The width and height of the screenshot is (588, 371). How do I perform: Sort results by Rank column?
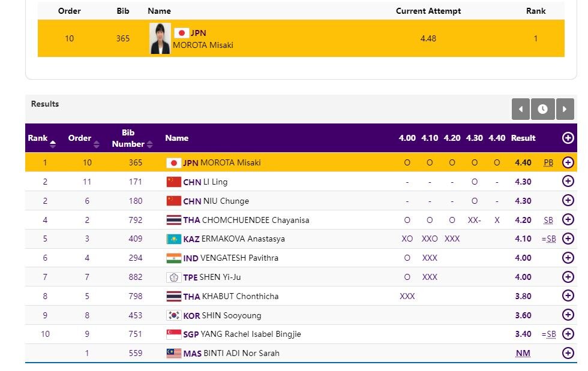click(41, 139)
